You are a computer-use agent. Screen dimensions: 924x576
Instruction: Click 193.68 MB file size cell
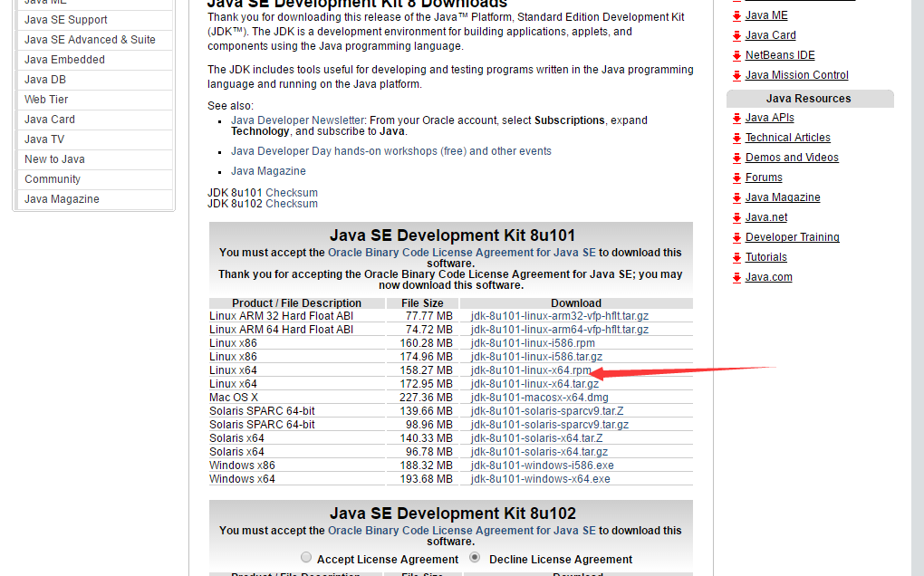(426, 479)
